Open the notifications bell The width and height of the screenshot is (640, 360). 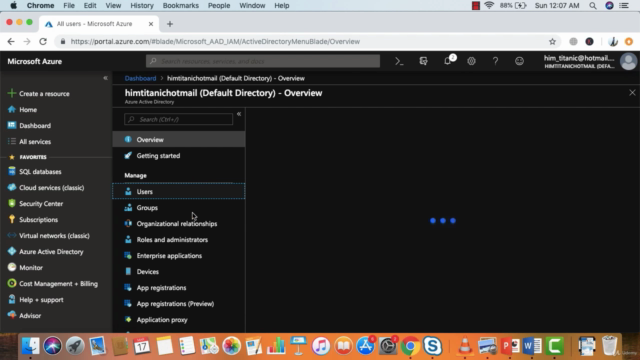click(448, 61)
